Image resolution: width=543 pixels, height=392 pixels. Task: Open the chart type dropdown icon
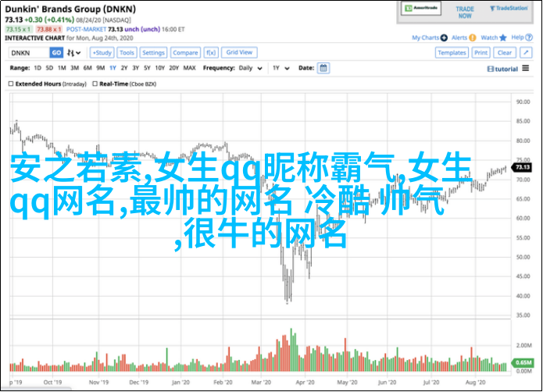(x=74, y=53)
